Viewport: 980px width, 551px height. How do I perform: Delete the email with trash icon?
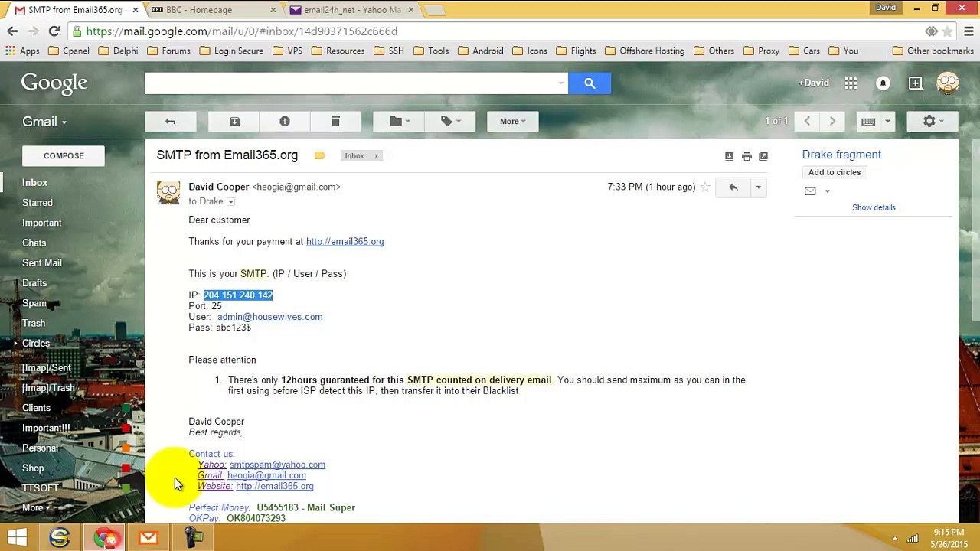point(335,121)
